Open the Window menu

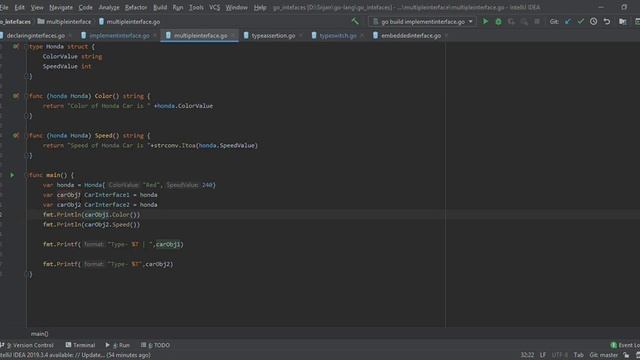(237, 7)
